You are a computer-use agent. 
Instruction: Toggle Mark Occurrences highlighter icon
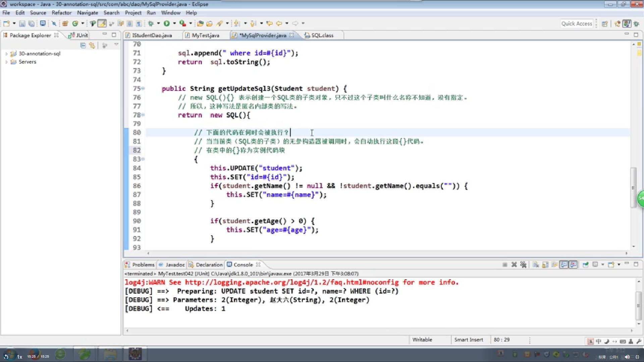[102, 23]
